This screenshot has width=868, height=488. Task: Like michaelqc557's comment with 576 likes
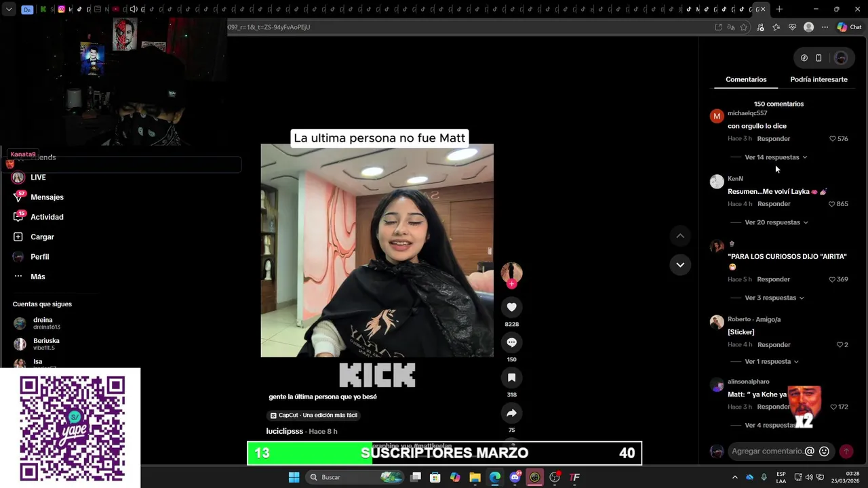tap(833, 139)
